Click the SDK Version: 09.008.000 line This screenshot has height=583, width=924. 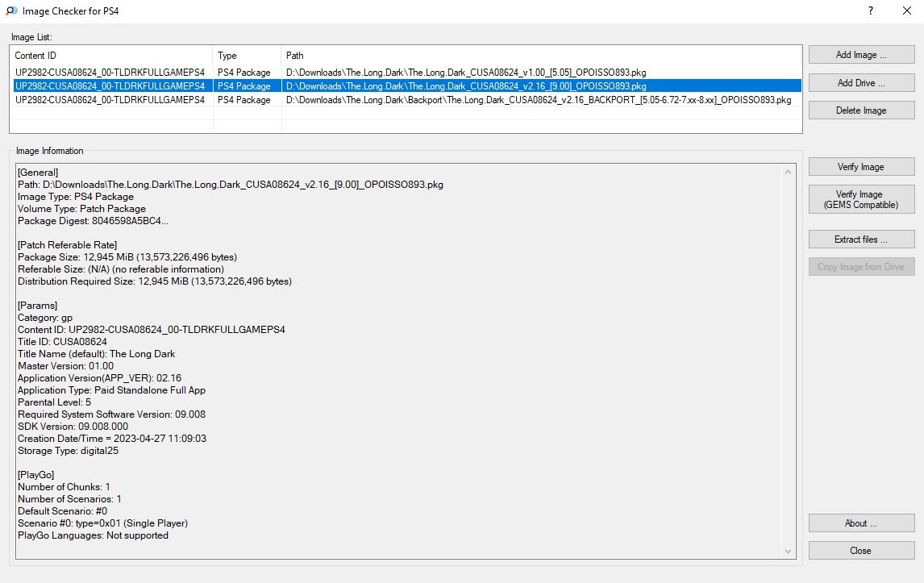73,427
